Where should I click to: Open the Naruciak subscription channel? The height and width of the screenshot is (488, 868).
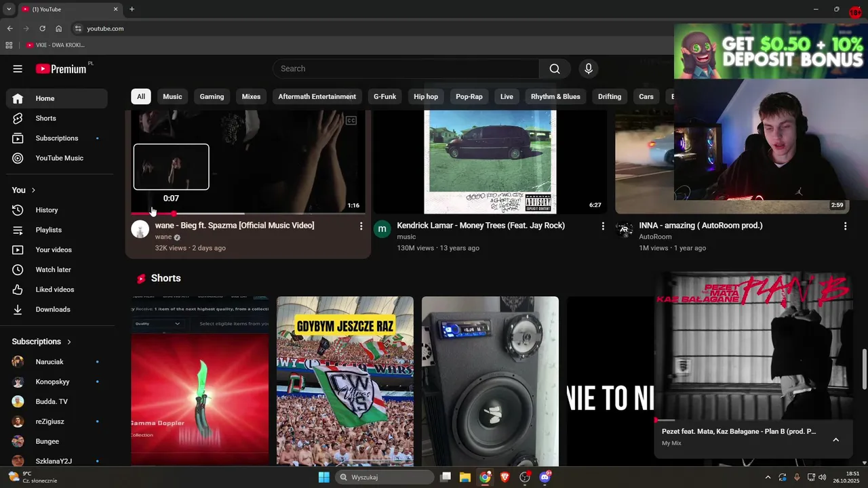[57, 362]
